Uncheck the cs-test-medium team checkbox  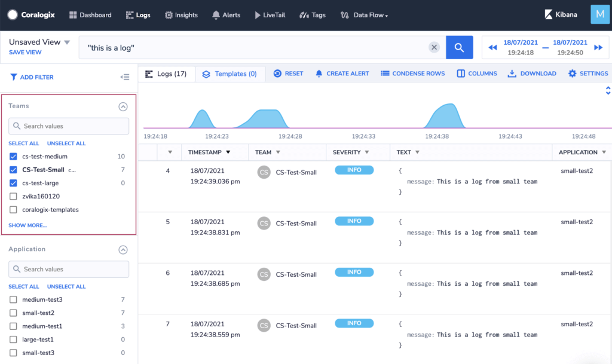coord(13,157)
